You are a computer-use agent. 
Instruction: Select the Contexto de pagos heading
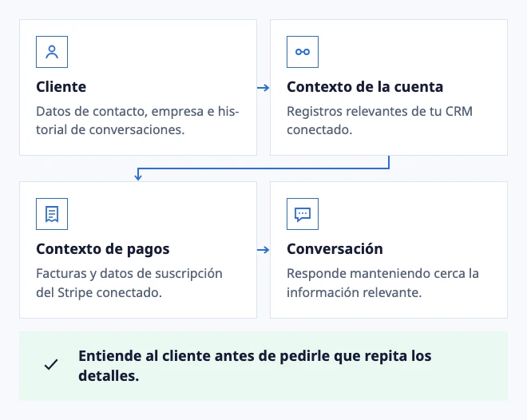[x=103, y=249]
